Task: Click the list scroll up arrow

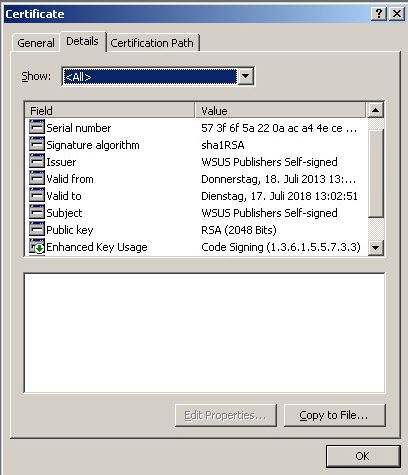Action: pyautogui.click(x=376, y=110)
